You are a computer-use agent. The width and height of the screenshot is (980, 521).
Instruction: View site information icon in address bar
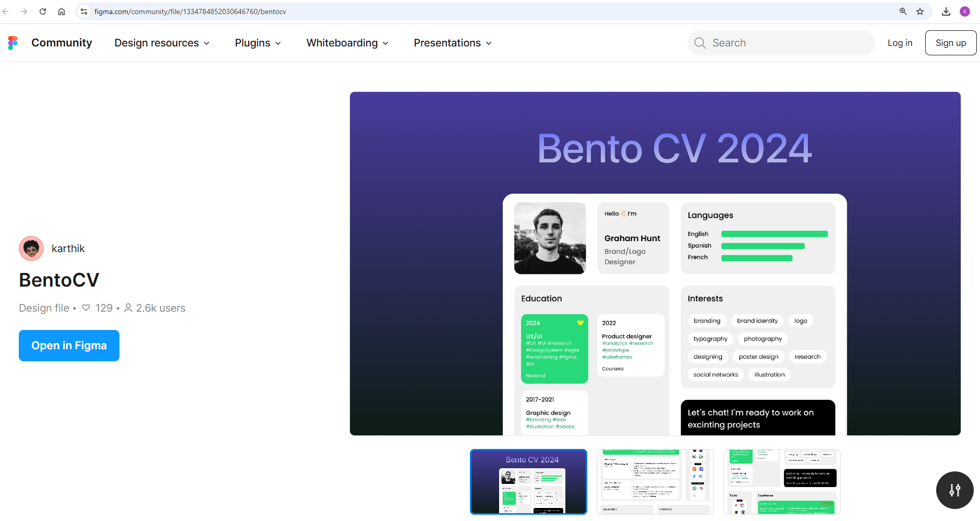click(x=84, y=11)
